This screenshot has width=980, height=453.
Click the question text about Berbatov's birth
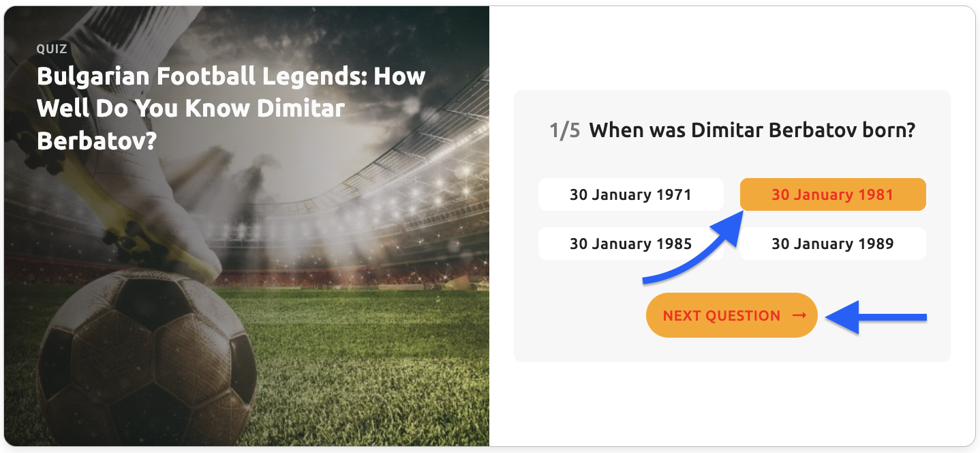[752, 130]
